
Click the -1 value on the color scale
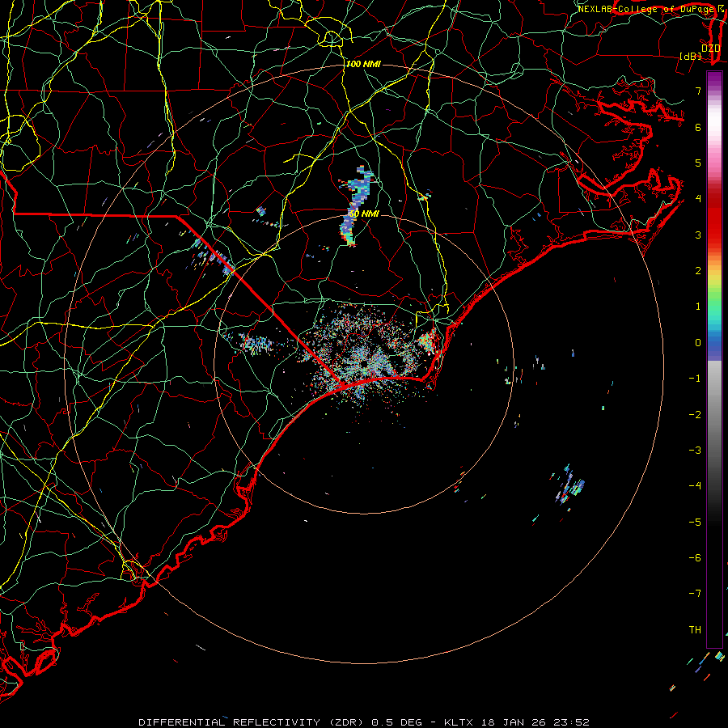pos(695,379)
